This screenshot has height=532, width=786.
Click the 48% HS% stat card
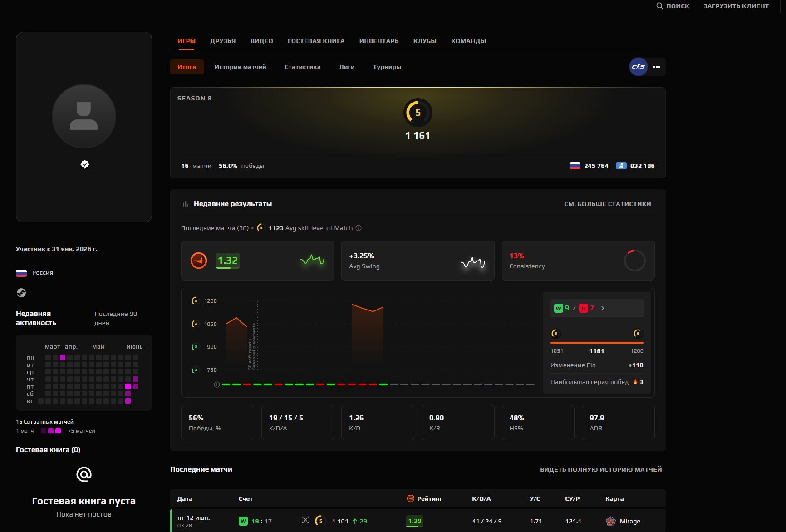pyautogui.click(x=538, y=423)
